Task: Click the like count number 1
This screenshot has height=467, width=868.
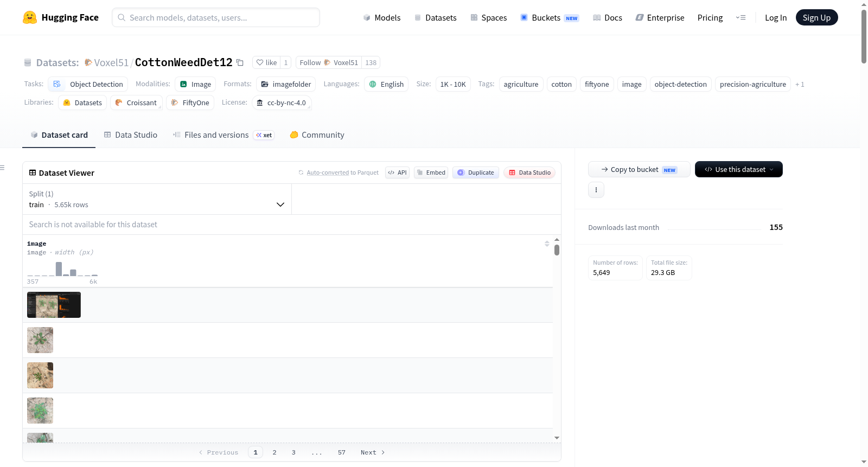Action: (286, 62)
